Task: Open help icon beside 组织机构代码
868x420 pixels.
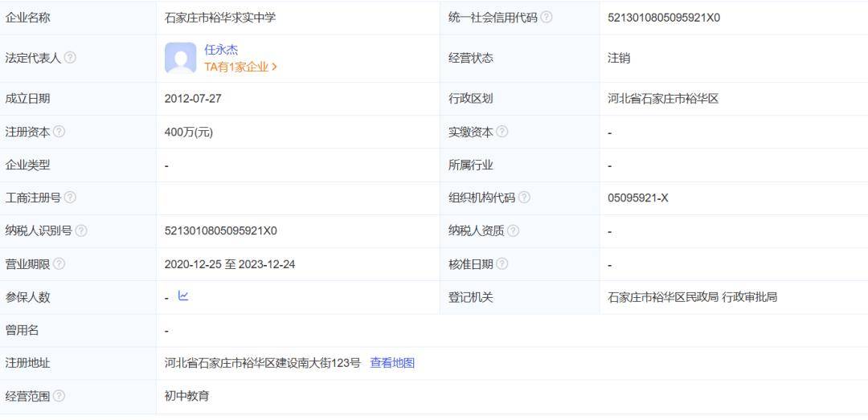Action: pos(524,198)
